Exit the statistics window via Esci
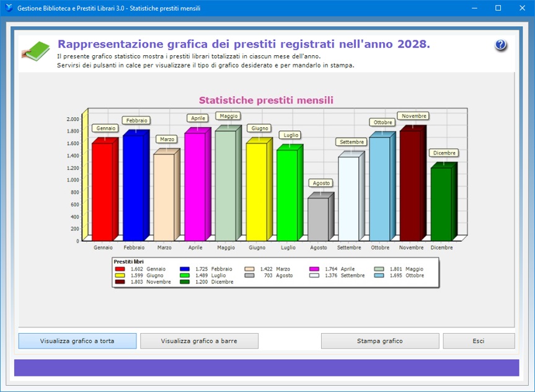Image resolution: width=535 pixels, height=392 pixels. (x=479, y=341)
